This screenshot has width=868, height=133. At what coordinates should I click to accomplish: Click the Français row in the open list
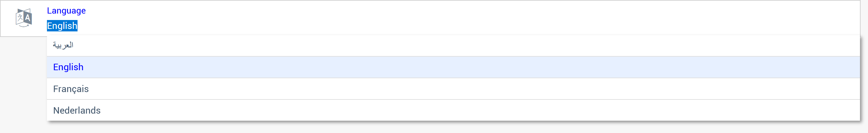point(453,89)
